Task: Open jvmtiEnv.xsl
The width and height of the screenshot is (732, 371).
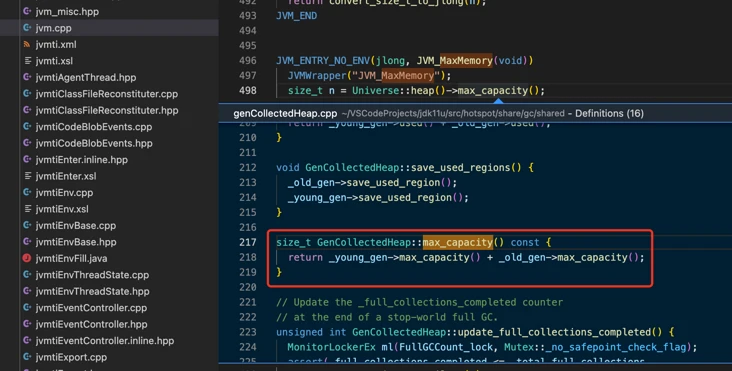Action: coord(62,209)
